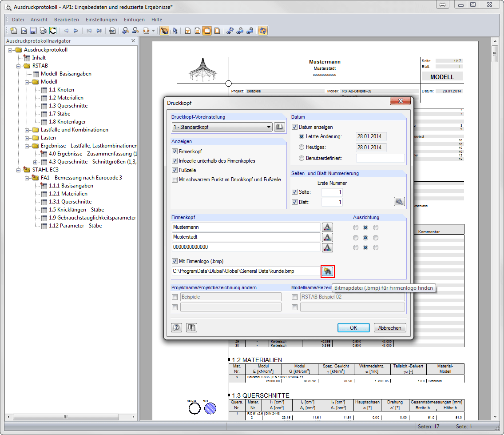Collapse FA1 - Bemessung nach Eurocode 3
504x435 pixels.
click(x=27, y=178)
